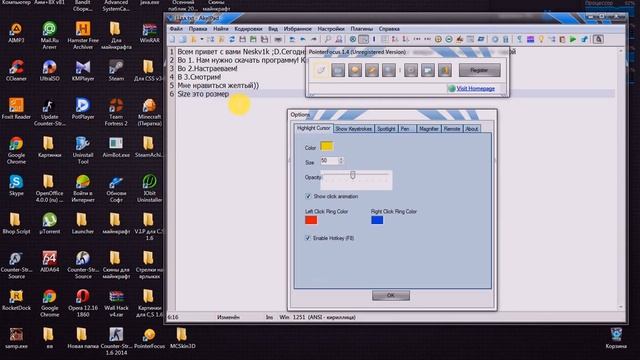The width and height of the screenshot is (640, 360).
Task: Toggle the Show click animation checkbox
Action: pos(308,196)
